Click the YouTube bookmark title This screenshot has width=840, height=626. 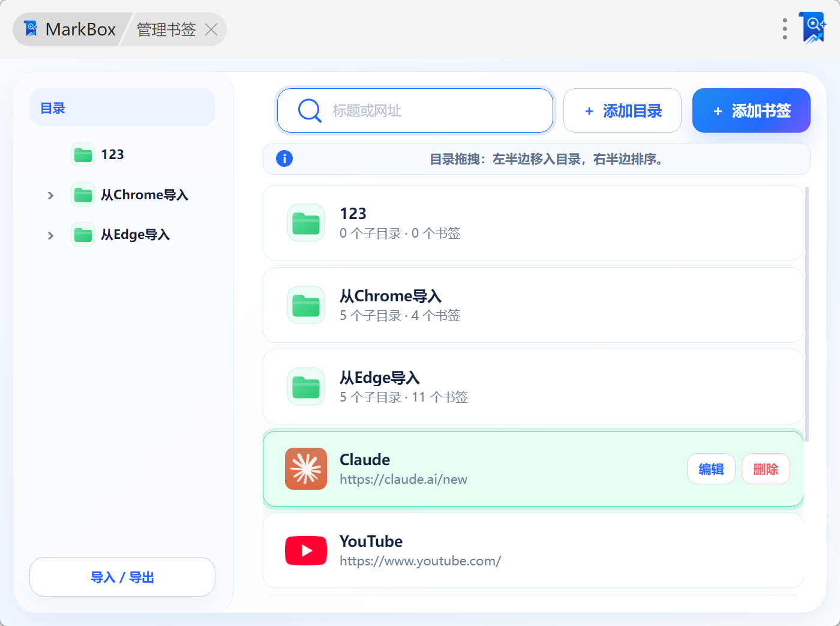click(x=371, y=541)
